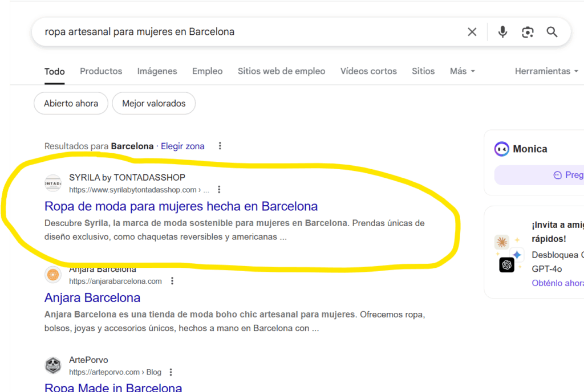Open the Vídeos cortos tab
Viewport: 584px width, 392px height.
pyautogui.click(x=368, y=71)
